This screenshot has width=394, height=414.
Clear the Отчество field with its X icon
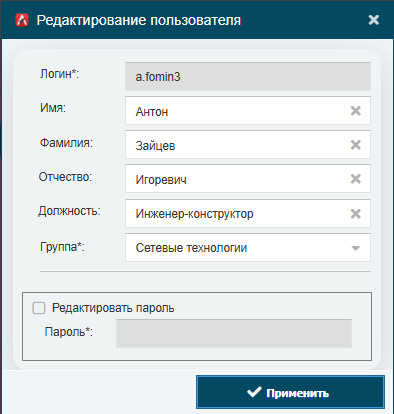pyautogui.click(x=356, y=179)
